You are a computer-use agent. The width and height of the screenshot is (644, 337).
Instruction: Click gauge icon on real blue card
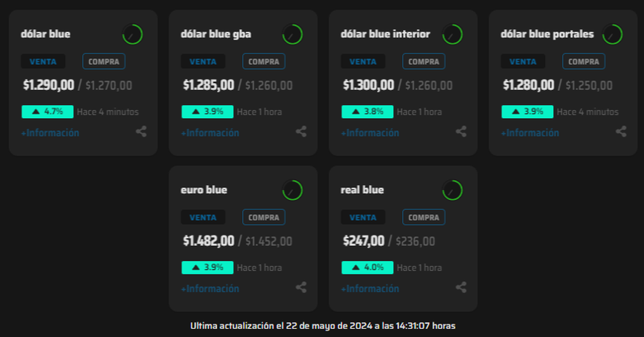(452, 191)
